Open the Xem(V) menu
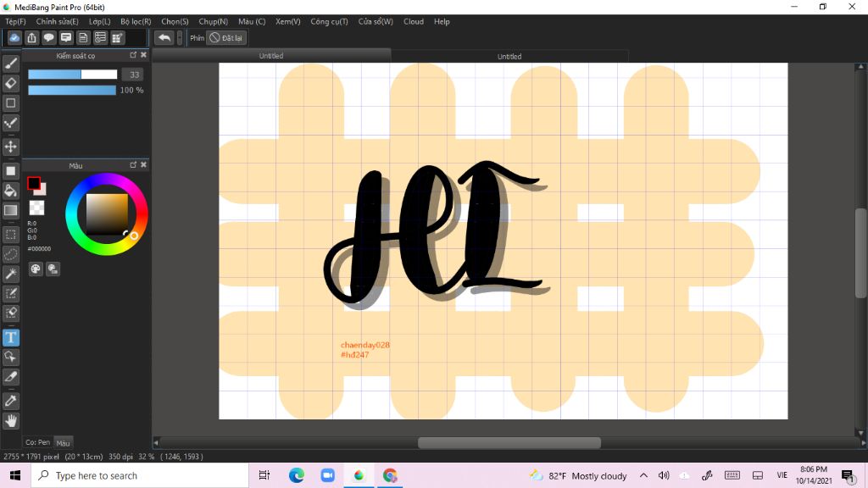Viewport: 868px width, 488px height. 288,21
